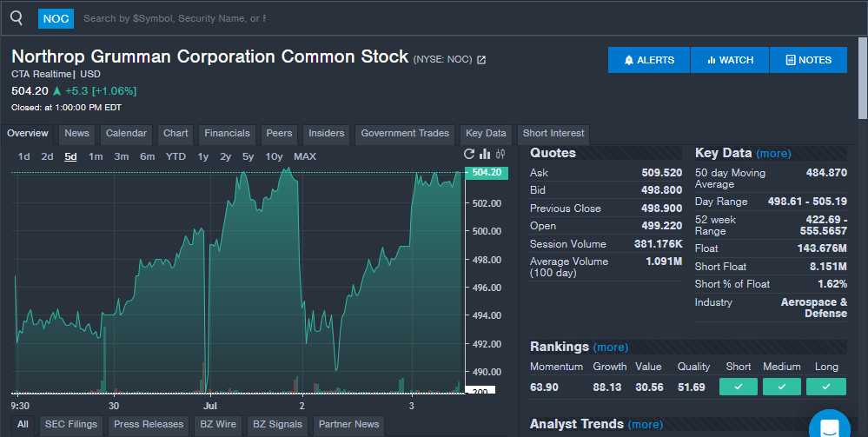Filter news by SEC Filings

click(x=71, y=424)
